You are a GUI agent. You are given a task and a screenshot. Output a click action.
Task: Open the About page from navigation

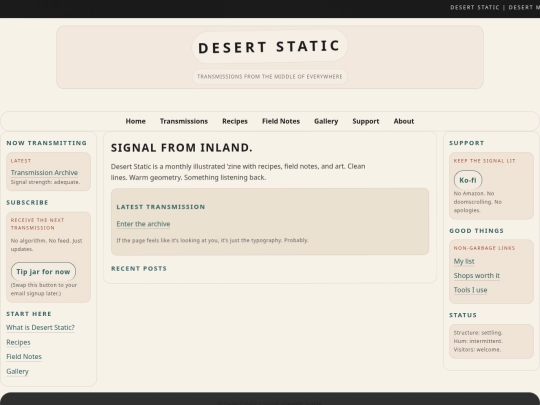(x=404, y=121)
